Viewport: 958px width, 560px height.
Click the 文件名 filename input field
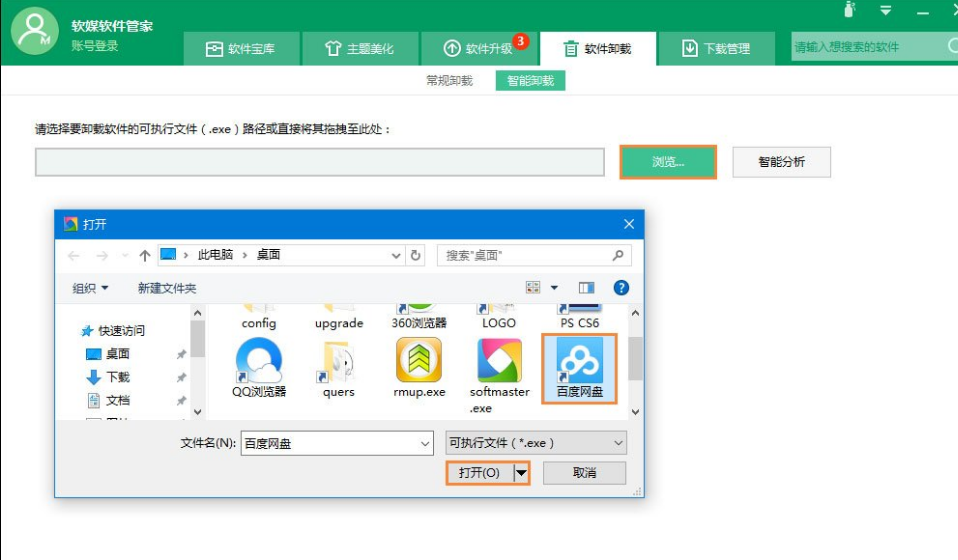point(337,443)
